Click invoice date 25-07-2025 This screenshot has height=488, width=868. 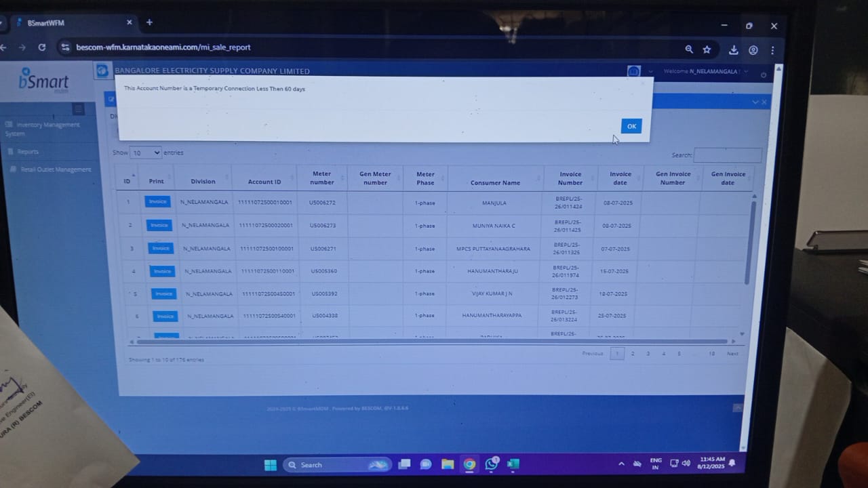pyautogui.click(x=612, y=316)
